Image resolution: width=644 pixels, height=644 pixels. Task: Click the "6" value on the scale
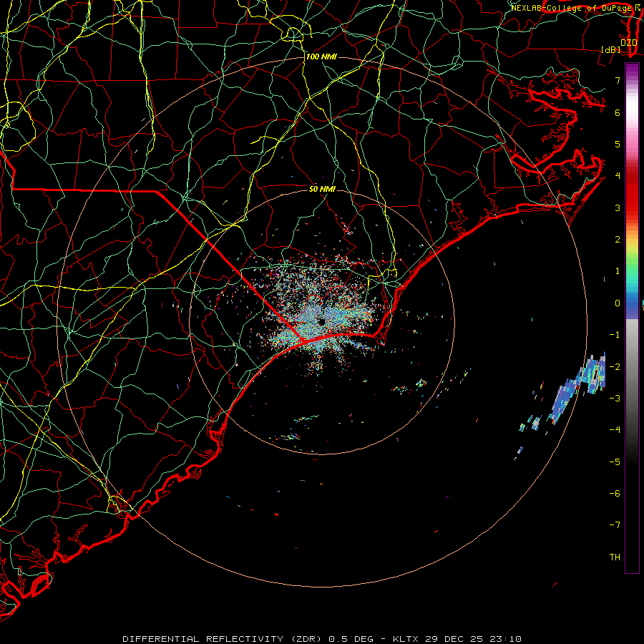point(618,112)
